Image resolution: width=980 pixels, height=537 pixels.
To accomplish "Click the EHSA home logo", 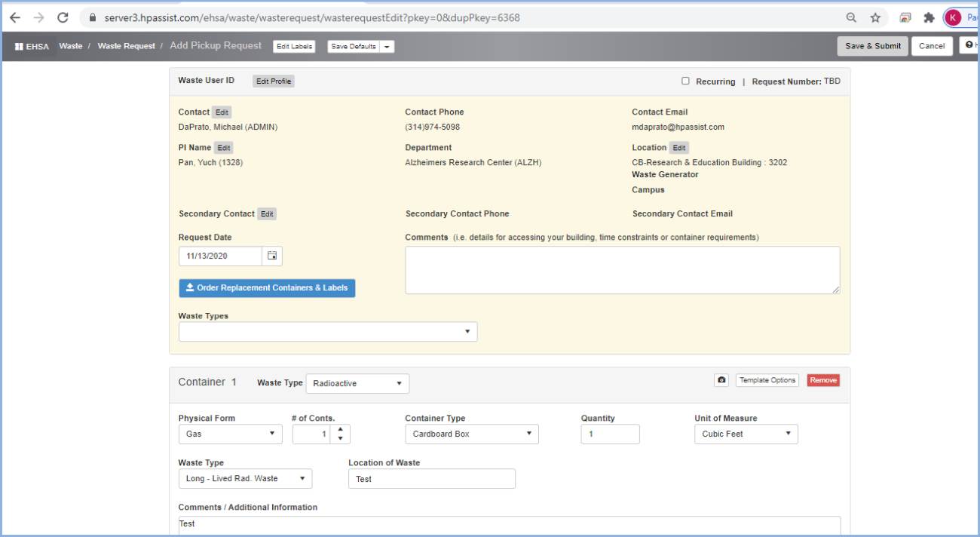I will pyautogui.click(x=32, y=46).
